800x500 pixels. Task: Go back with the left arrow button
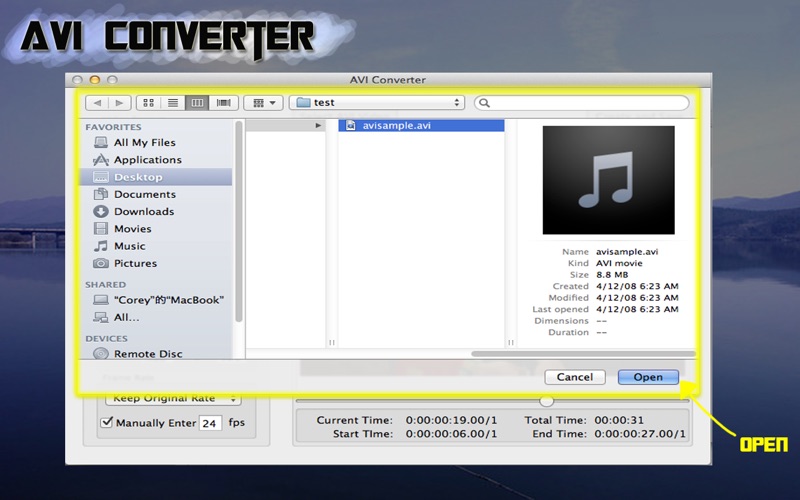pos(97,103)
